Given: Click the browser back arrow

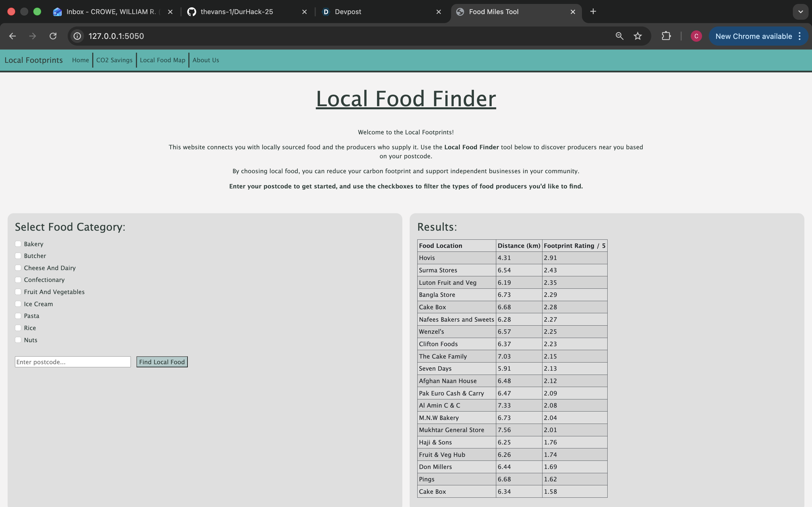Looking at the screenshot, I should tap(12, 36).
